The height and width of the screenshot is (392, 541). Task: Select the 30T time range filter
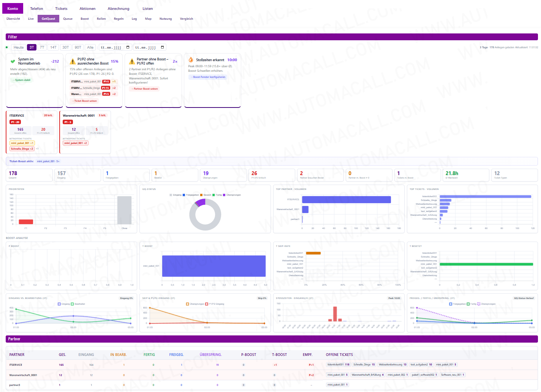click(x=66, y=47)
